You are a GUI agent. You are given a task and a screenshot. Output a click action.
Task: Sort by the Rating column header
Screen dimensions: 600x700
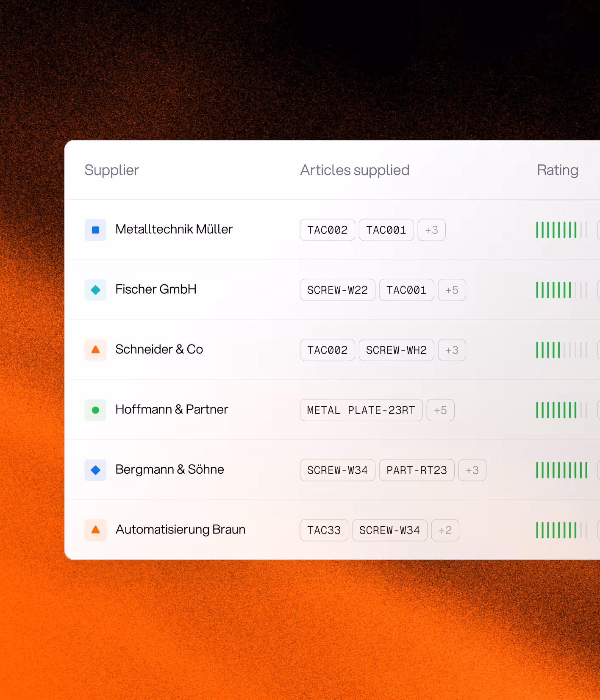(x=558, y=170)
